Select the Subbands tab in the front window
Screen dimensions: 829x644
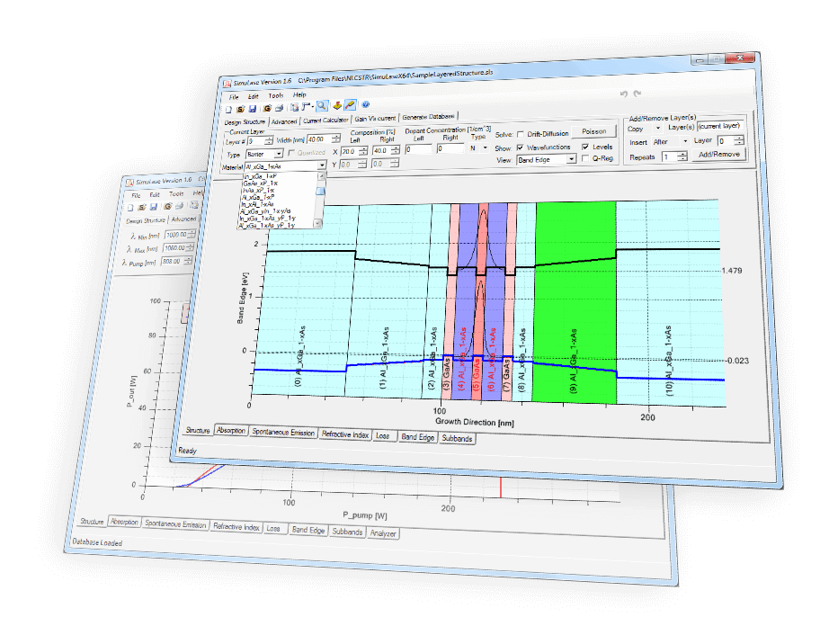[x=457, y=438]
